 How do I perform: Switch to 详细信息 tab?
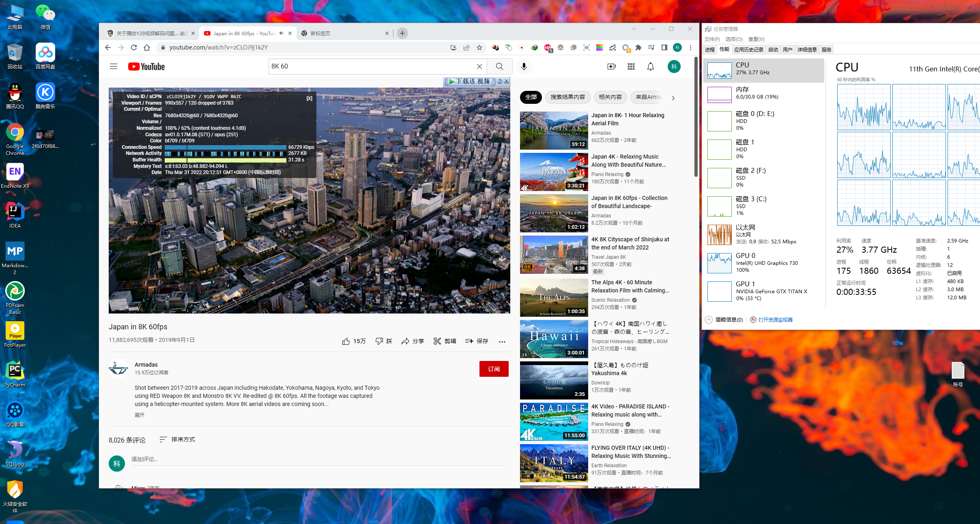807,49
